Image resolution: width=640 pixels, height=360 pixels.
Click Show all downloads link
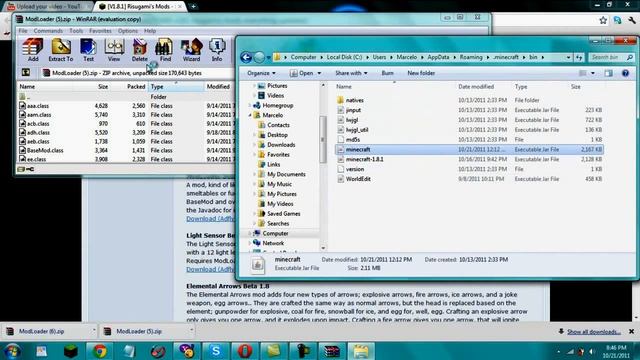pyautogui.click(x=594, y=332)
